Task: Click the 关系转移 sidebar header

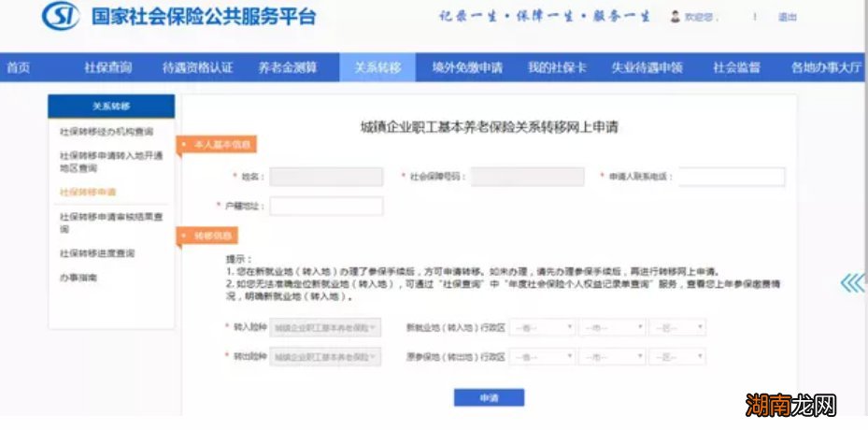Action: click(111, 107)
